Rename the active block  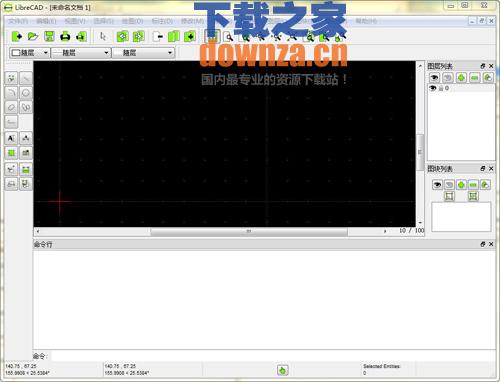pyautogui.click(x=485, y=184)
